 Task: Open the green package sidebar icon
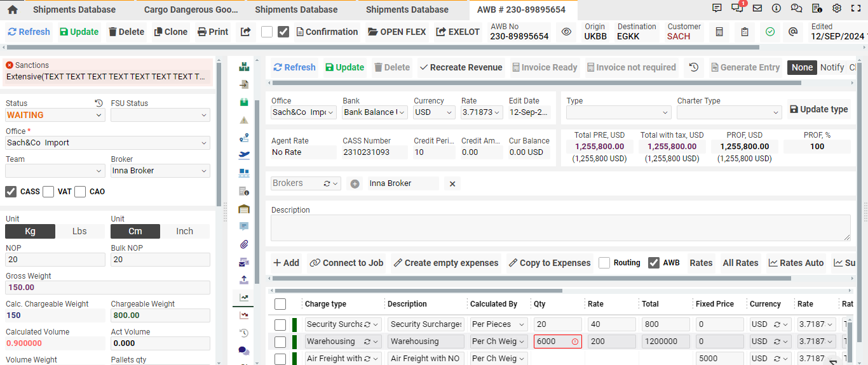click(244, 102)
